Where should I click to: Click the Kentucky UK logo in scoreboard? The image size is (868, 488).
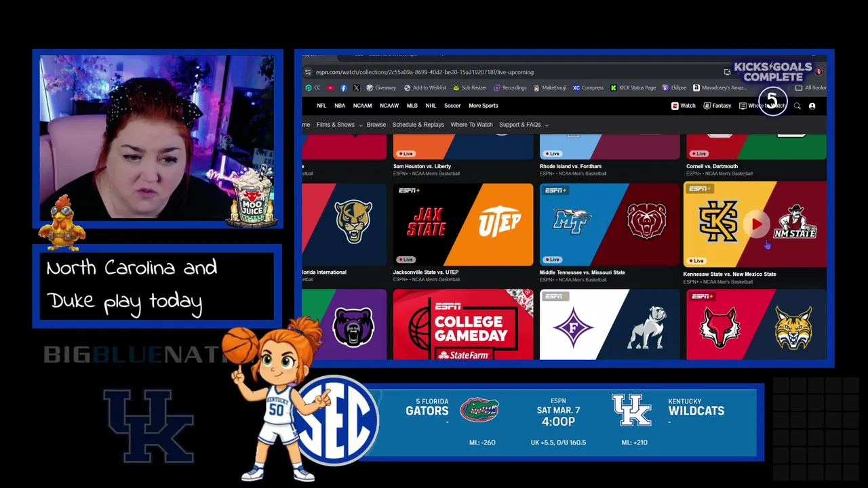click(631, 410)
